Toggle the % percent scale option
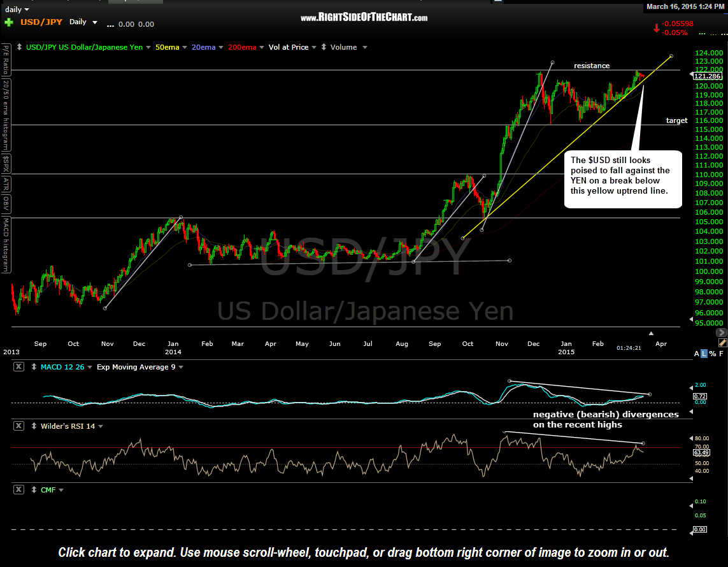 click(712, 354)
